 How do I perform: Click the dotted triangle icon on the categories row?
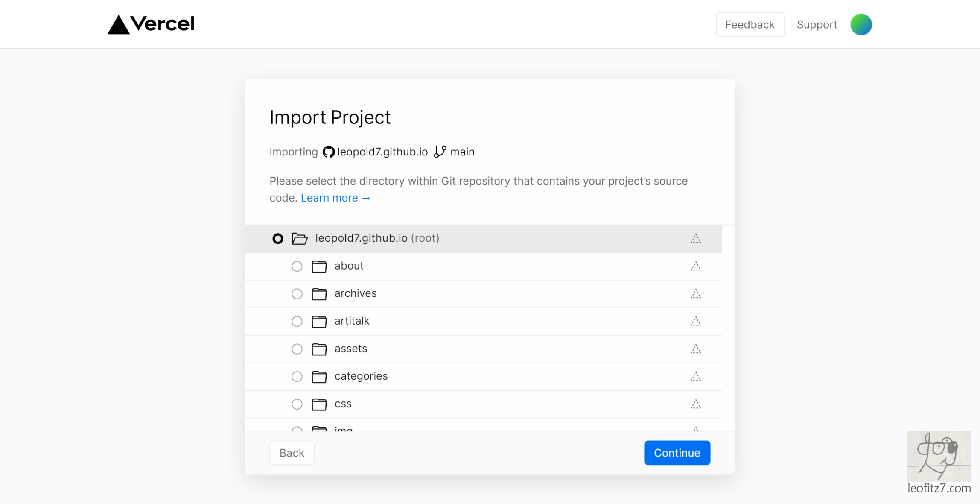[x=695, y=377]
